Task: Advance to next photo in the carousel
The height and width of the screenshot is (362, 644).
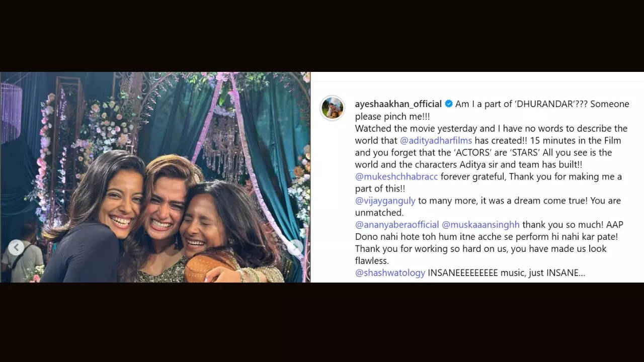Action: pos(295,247)
